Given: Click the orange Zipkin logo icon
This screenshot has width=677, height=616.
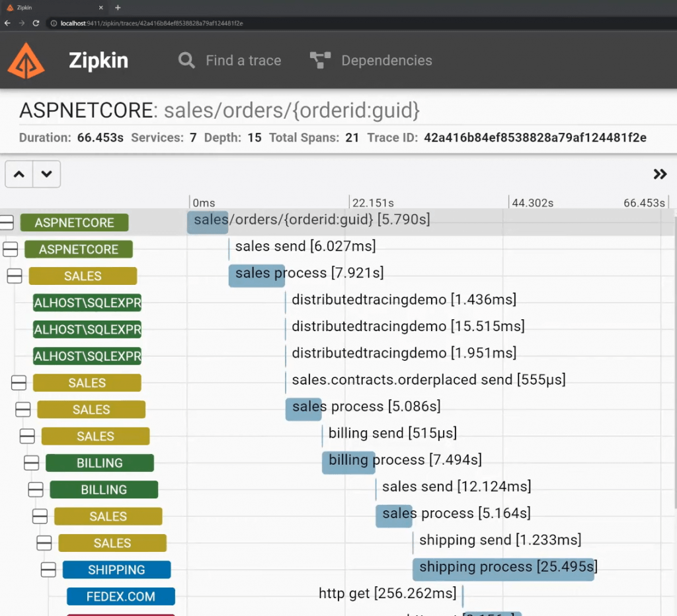Looking at the screenshot, I should tap(26, 61).
